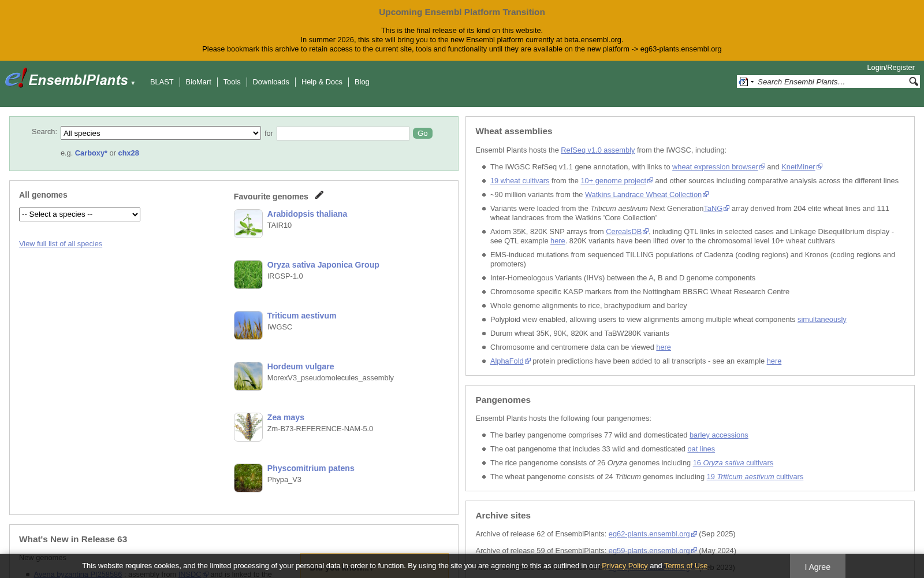
Task: Click the search term input after 'for'
Action: (x=343, y=134)
